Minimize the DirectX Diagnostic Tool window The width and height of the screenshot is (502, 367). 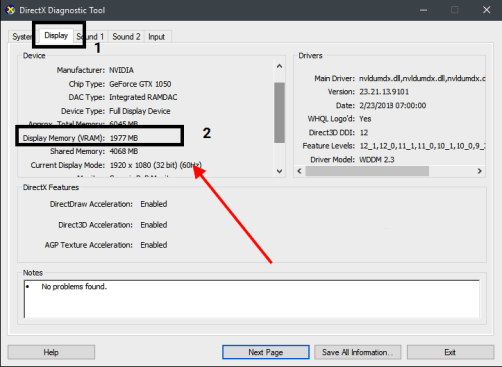(x=423, y=10)
